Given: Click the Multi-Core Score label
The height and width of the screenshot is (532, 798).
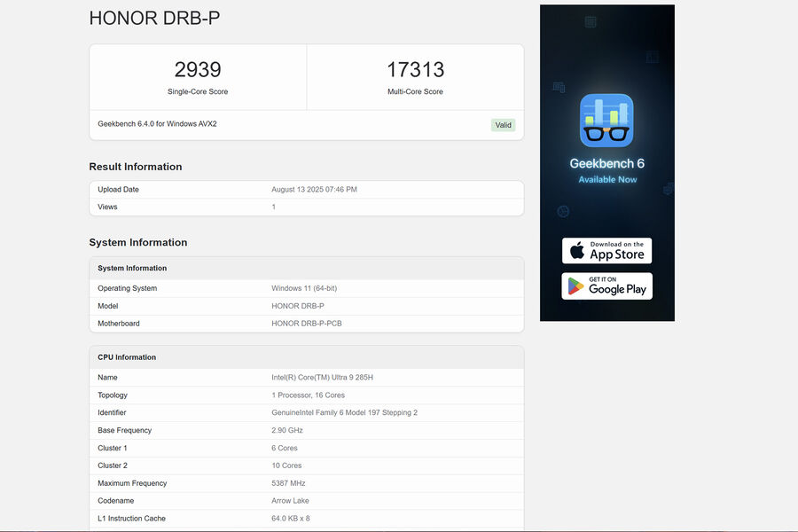Looking at the screenshot, I should [415, 91].
